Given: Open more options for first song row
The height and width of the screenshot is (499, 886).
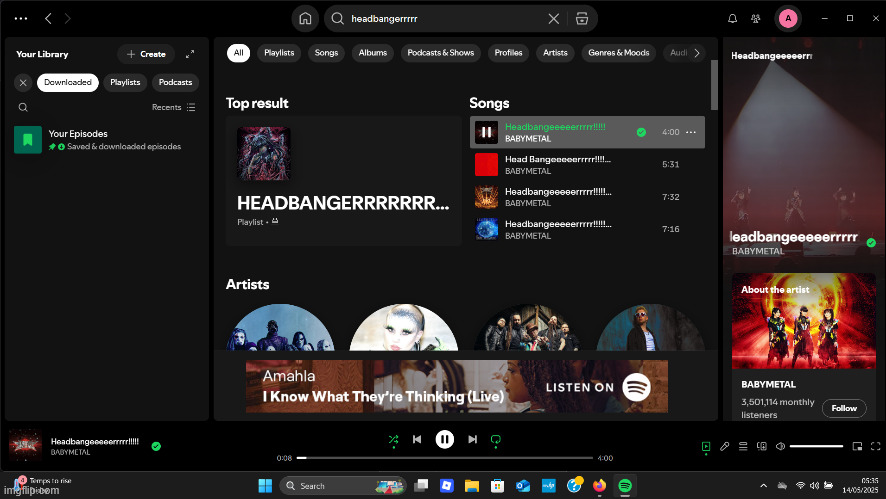Looking at the screenshot, I should click(690, 132).
